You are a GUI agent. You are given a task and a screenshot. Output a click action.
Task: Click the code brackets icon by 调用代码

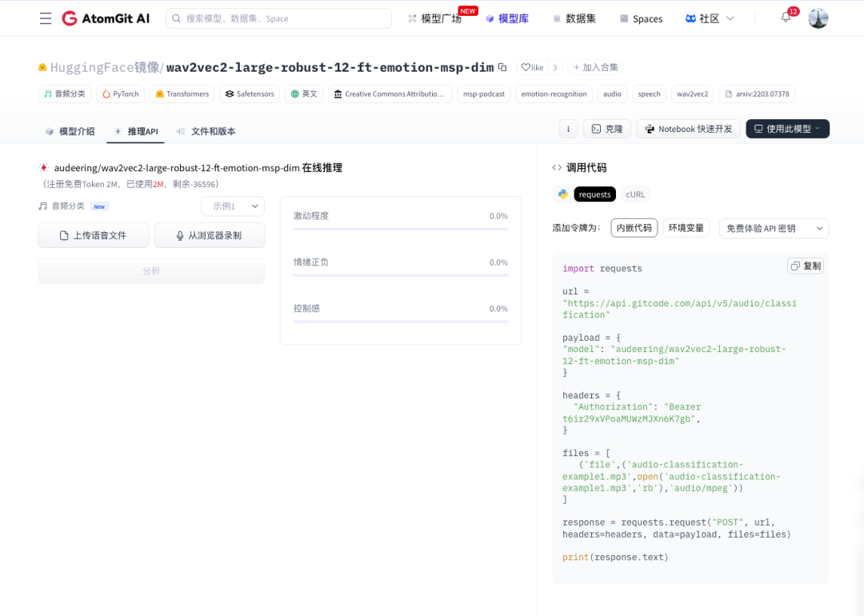(557, 167)
